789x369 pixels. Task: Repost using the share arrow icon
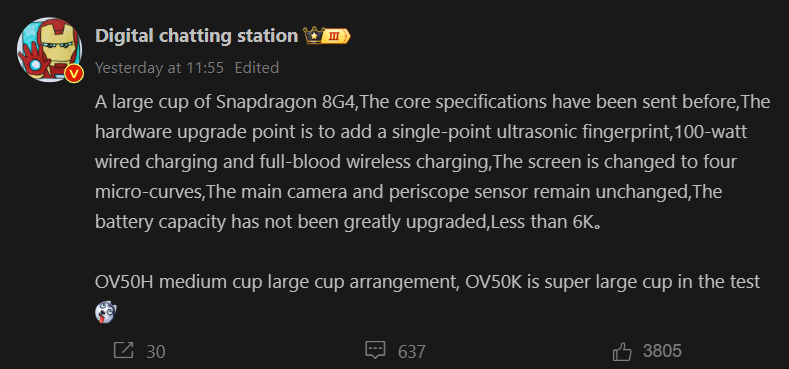click(x=124, y=350)
